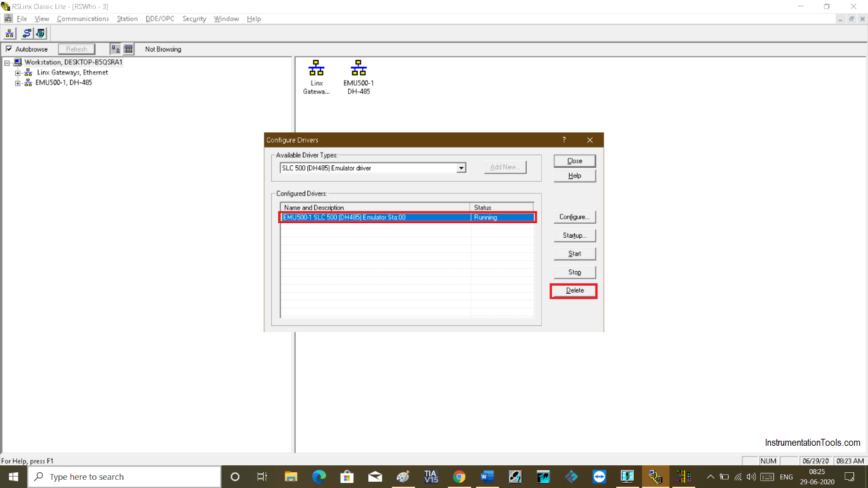This screenshot has width=868, height=488.
Task: Click the network icon in system tray
Action: tap(737, 477)
